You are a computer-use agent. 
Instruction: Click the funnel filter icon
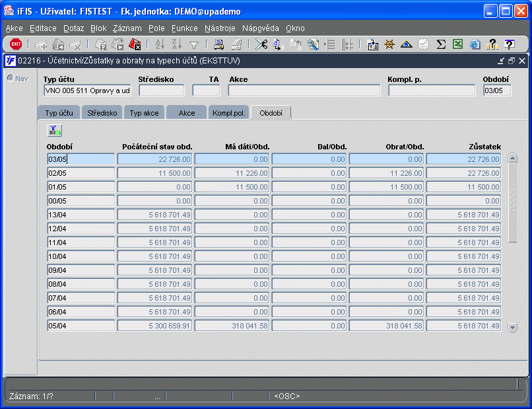[x=194, y=44]
